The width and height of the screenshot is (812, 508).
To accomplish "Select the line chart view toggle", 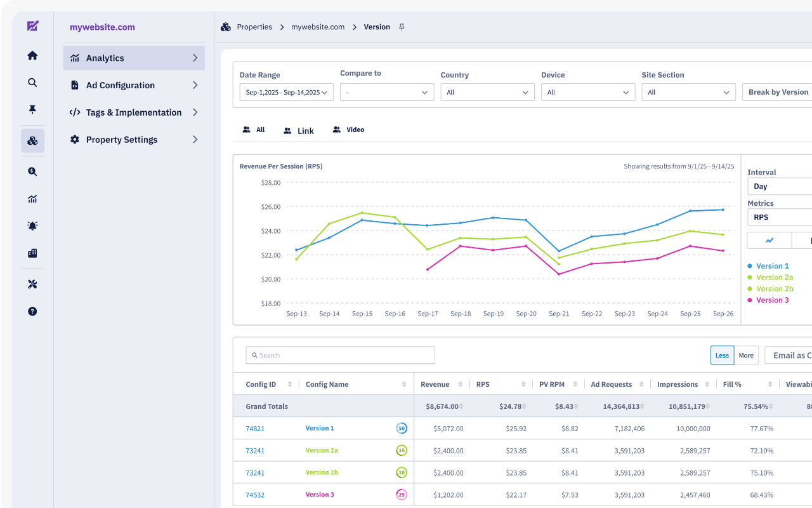I will pos(769,240).
